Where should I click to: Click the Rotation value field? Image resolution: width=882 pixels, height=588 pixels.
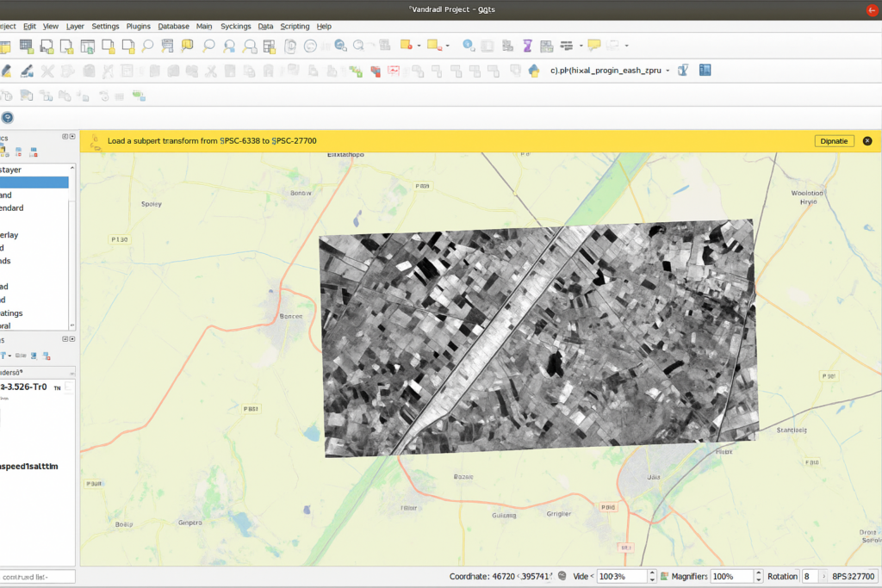tap(810, 577)
